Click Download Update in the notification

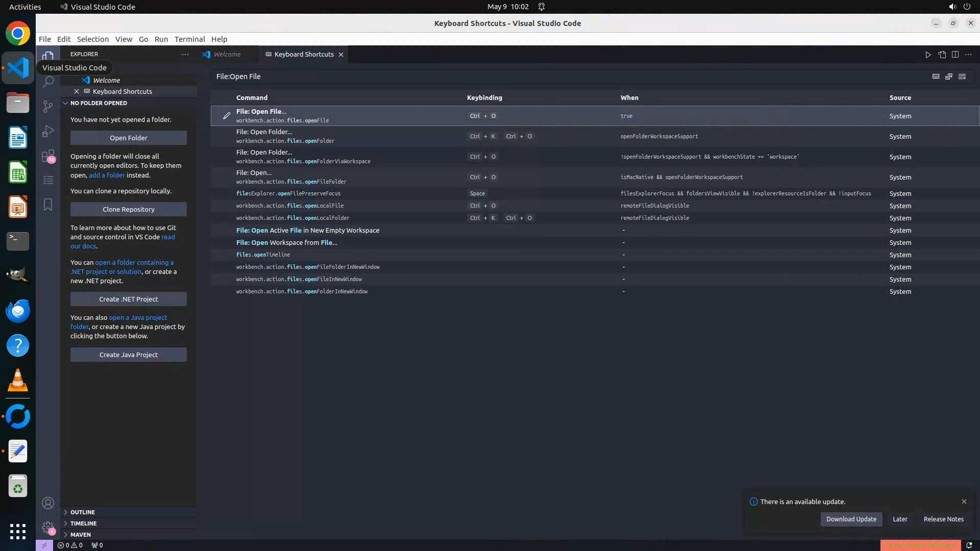[x=851, y=519]
